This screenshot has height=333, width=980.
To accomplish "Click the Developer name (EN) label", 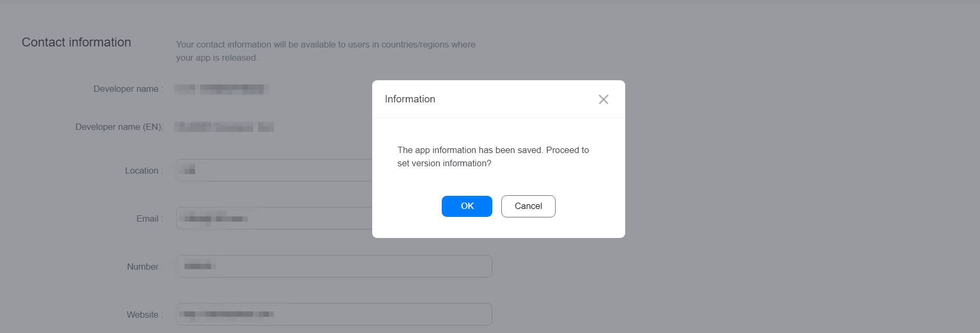I will [x=119, y=127].
